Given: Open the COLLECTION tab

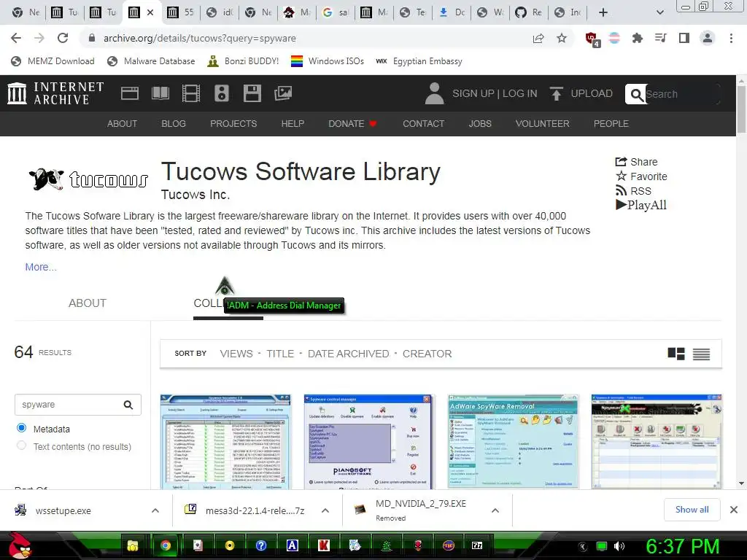Looking at the screenshot, I should coord(228,304).
